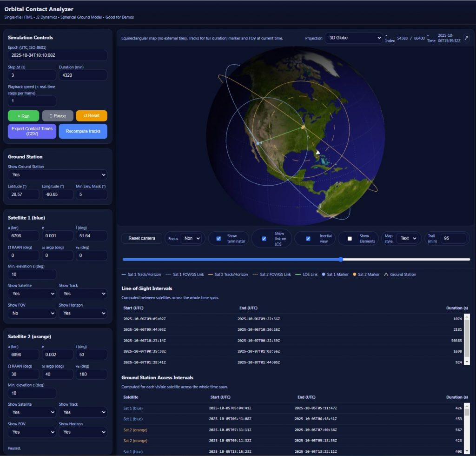
Task: Click the Duration (min) input field
Action: click(x=83, y=75)
